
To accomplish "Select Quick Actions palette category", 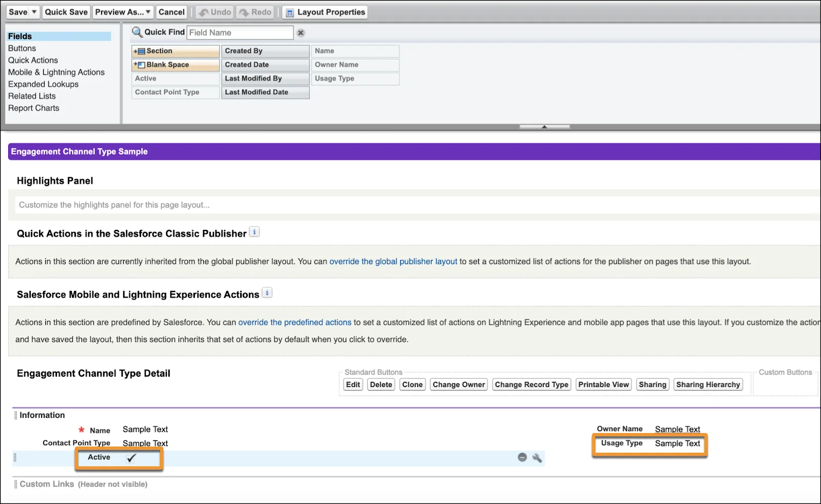I will (x=33, y=60).
